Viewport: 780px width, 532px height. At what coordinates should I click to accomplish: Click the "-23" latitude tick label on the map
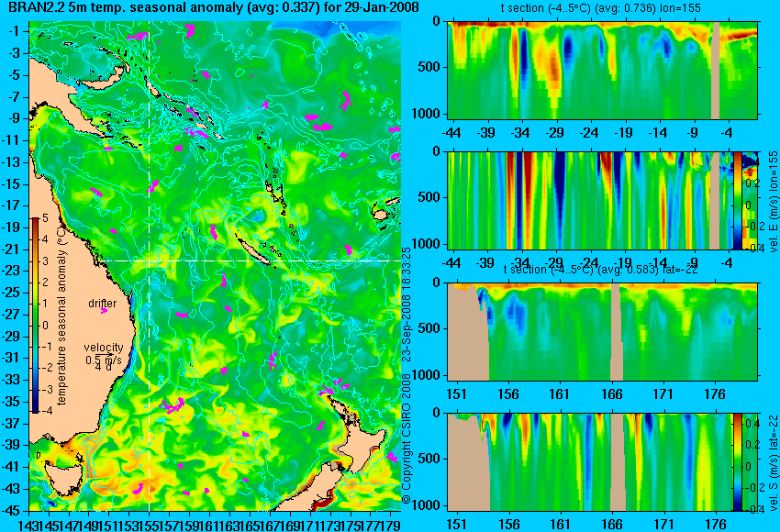click(13, 271)
